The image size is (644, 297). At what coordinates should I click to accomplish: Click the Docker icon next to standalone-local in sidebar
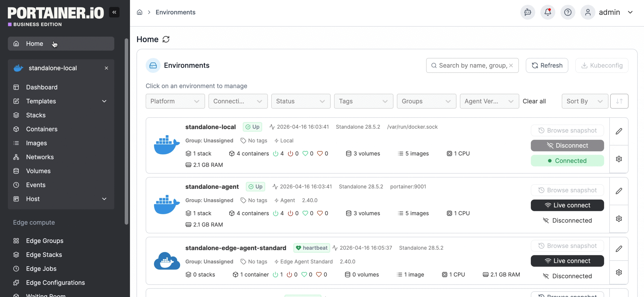click(18, 68)
